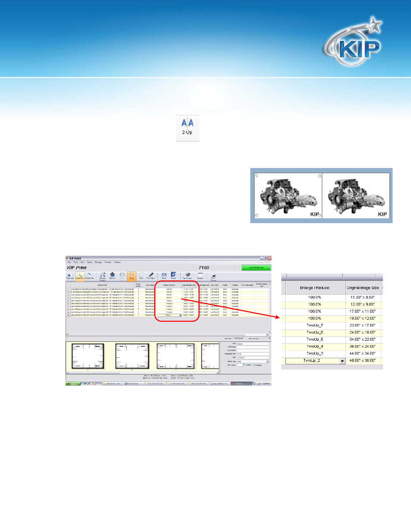Select the 'TwoUp_4' cell

coord(315,346)
